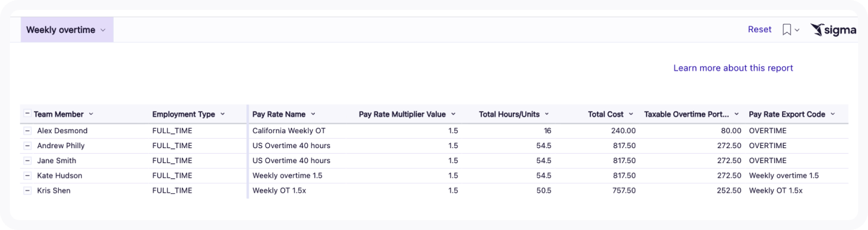This screenshot has height=230, width=868.
Task: Select the 16 hours cell for Alex Desmond
Action: 547,131
